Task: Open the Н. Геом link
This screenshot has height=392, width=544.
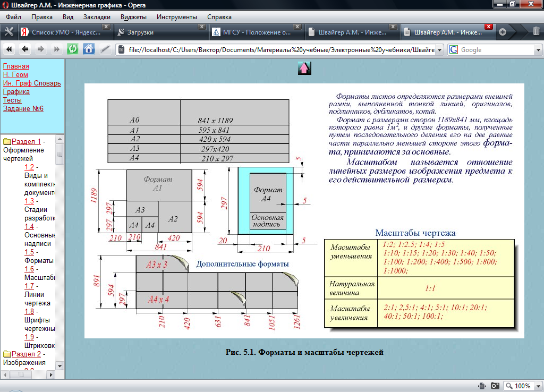Action: tap(15, 74)
